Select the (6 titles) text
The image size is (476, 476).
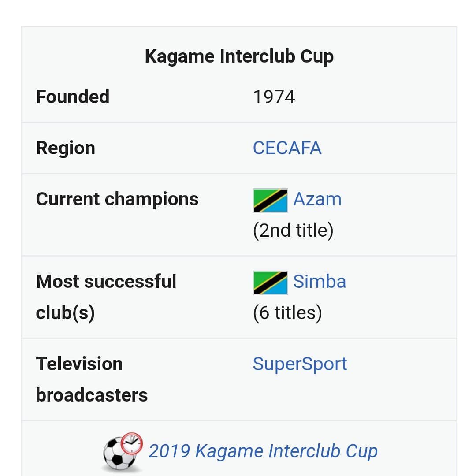coord(287,313)
